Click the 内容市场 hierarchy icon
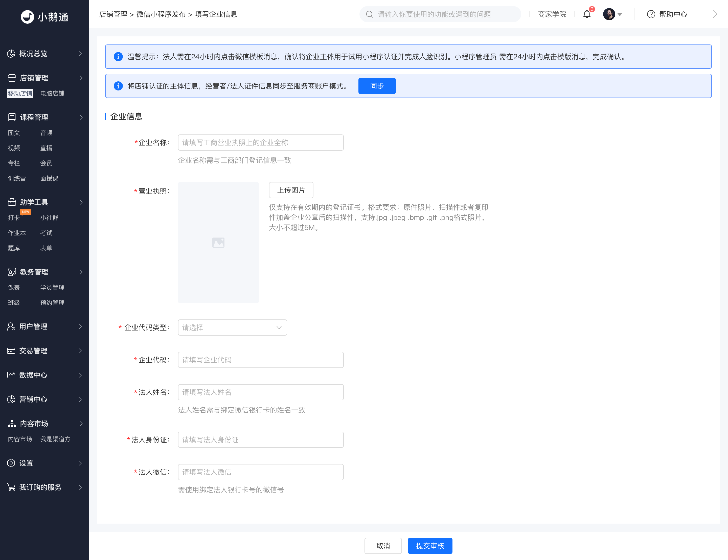 click(x=12, y=424)
